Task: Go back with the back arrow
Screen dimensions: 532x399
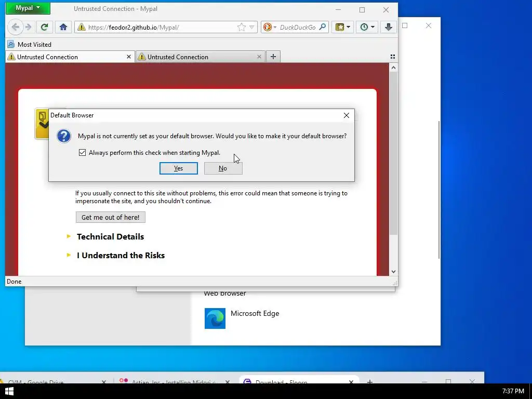Action: tap(15, 27)
